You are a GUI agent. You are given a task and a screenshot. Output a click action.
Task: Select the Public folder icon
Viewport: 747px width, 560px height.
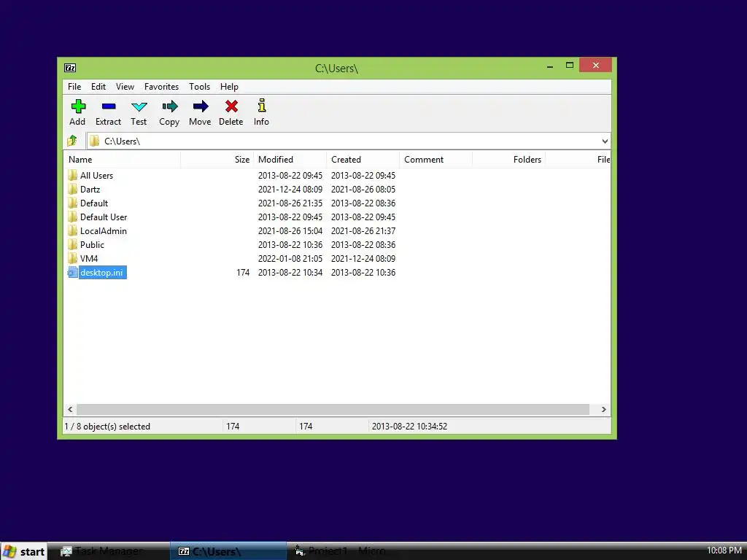point(72,244)
